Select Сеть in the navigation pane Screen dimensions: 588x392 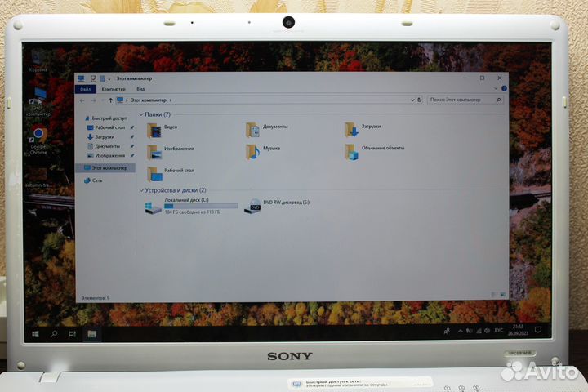tap(93, 180)
